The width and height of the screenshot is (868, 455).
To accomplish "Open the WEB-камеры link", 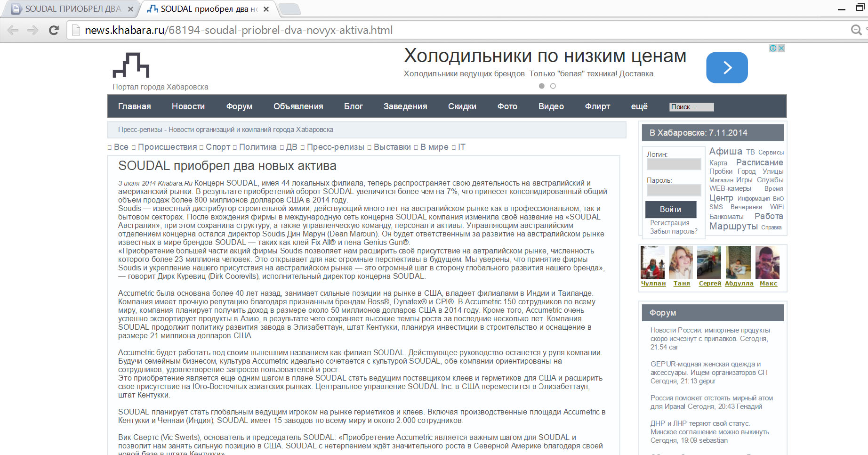I will [x=730, y=188].
